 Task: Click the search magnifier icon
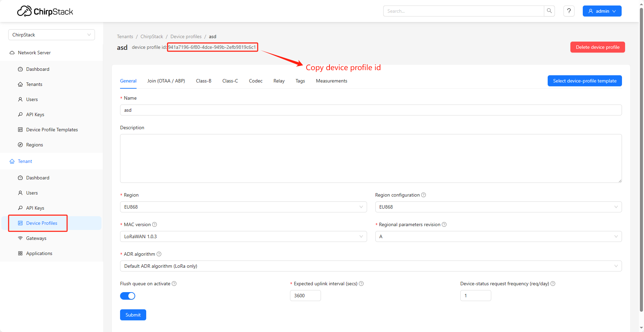(x=549, y=11)
